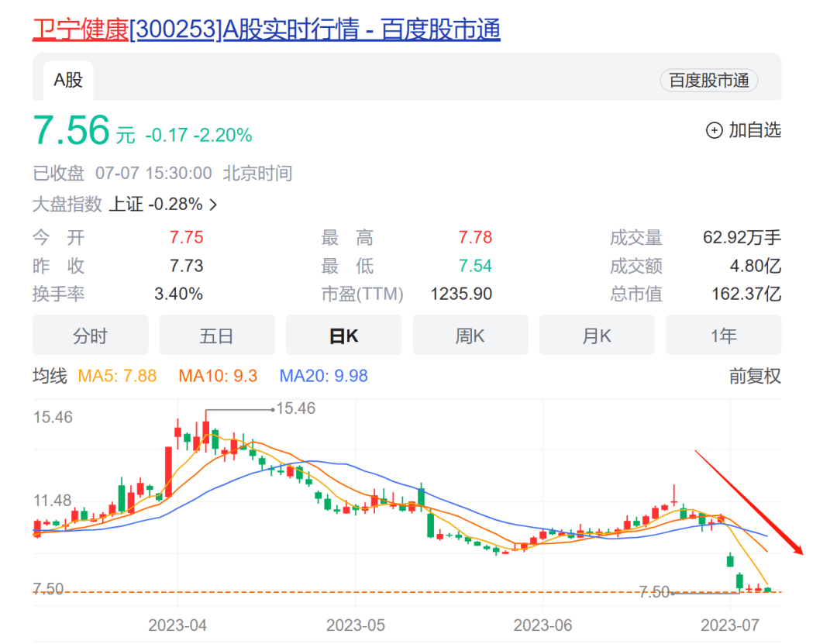Show the 1年 chart range
The width and height of the screenshot is (837, 644).
[x=723, y=336]
